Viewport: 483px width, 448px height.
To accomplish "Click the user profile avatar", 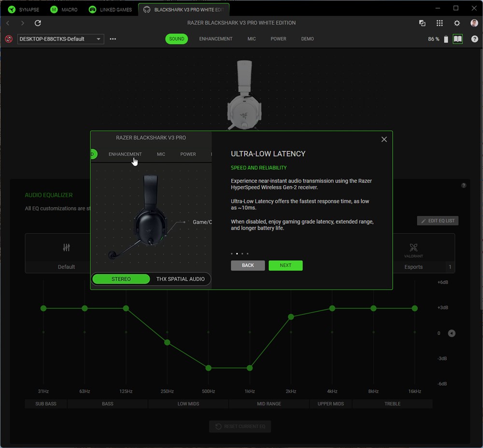I will point(474,23).
